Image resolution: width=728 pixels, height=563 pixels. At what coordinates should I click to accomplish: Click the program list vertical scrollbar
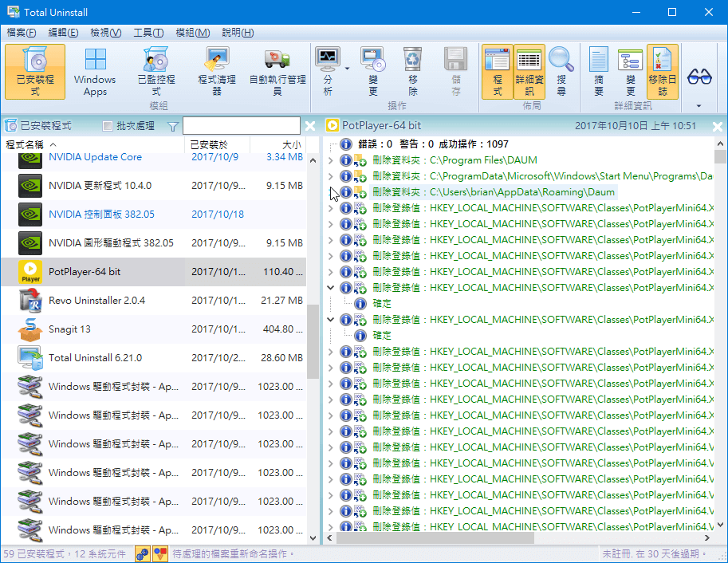313,343
